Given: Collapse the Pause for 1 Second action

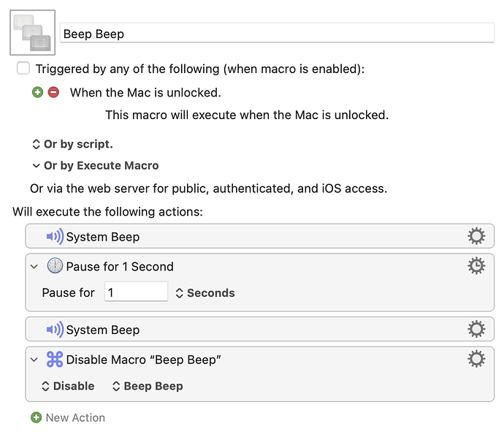Looking at the screenshot, I should [34, 267].
